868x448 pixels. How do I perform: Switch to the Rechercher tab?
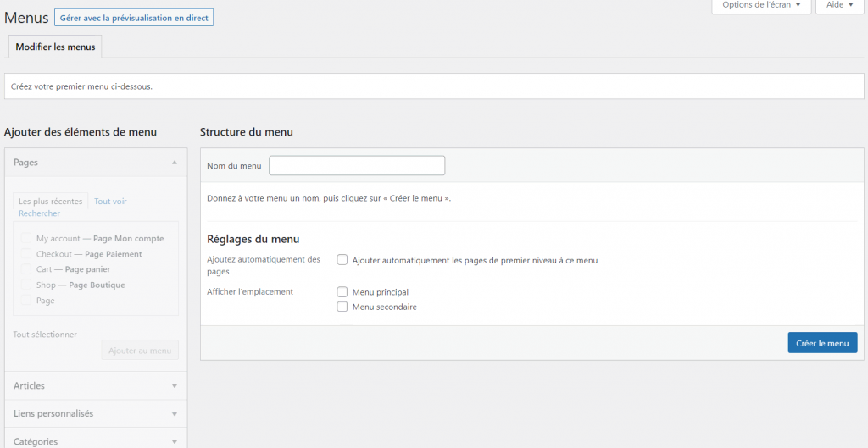[39, 213]
